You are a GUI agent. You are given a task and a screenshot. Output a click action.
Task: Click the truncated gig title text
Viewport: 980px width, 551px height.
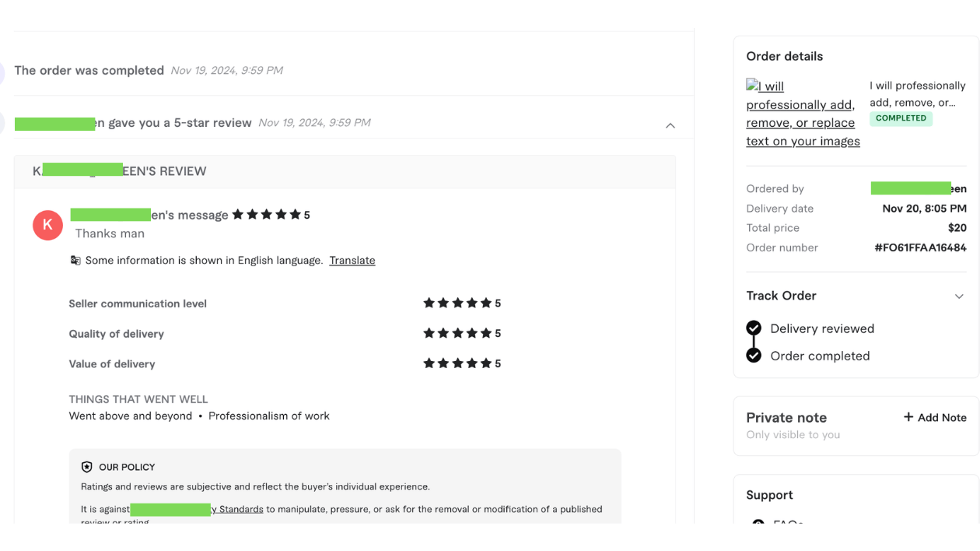917,94
